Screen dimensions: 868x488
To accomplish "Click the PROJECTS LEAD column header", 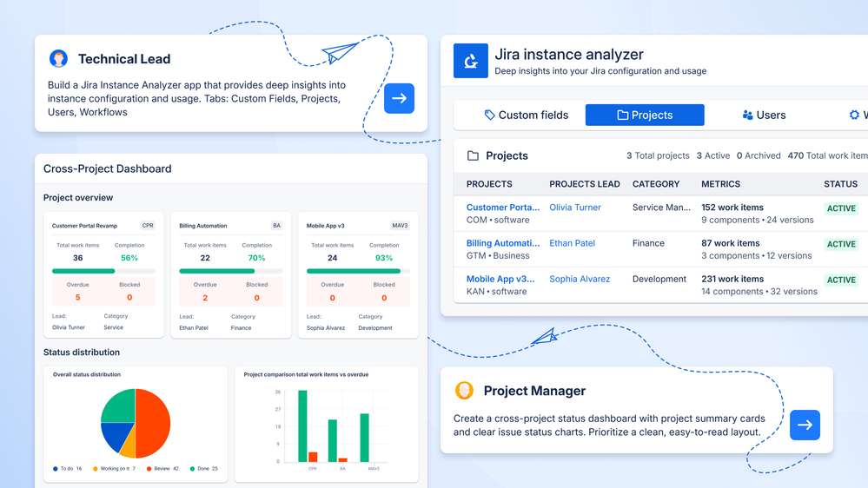I will (x=585, y=184).
